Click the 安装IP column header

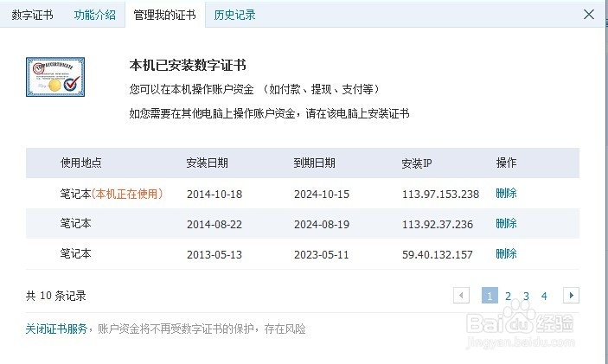(x=417, y=163)
